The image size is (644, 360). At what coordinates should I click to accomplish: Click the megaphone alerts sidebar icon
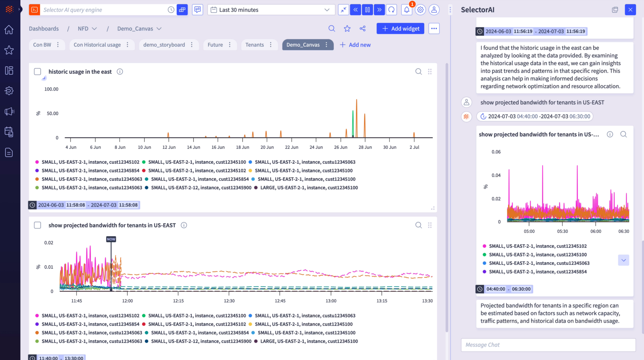pos(9,111)
